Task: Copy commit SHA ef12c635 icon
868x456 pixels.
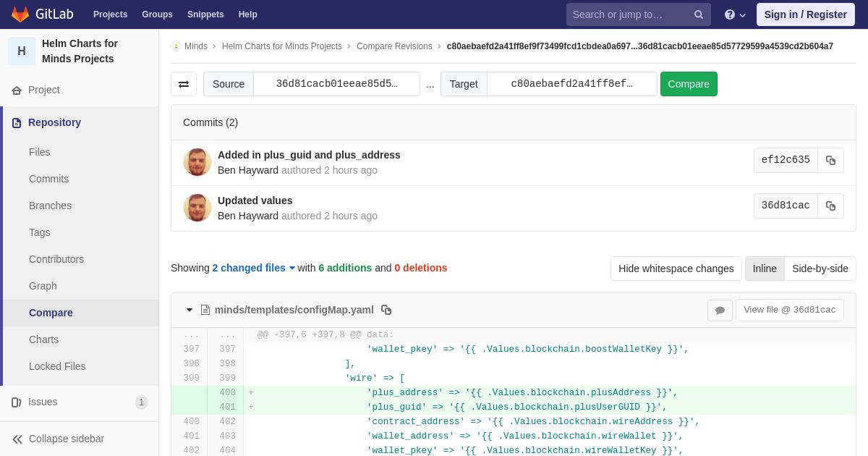Action: point(830,160)
